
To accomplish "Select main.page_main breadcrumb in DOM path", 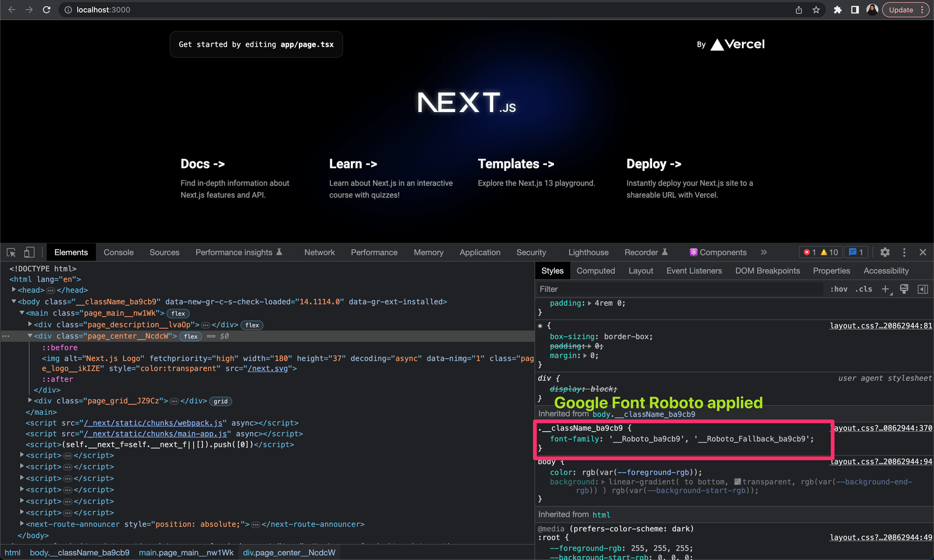I will [186, 553].
